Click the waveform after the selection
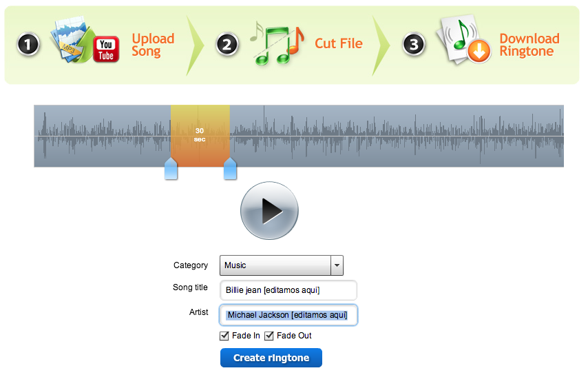588x386 pixels. coord(397,136)
